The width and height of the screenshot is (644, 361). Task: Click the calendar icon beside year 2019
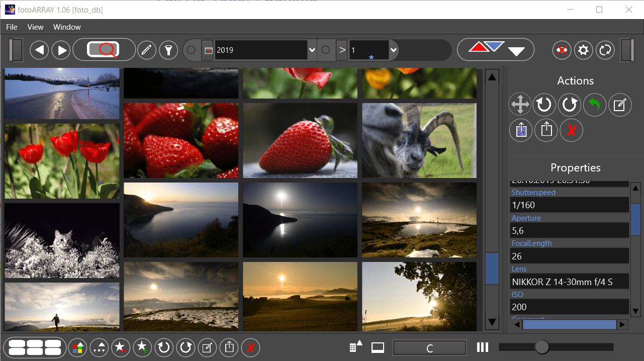click(207, 50)
